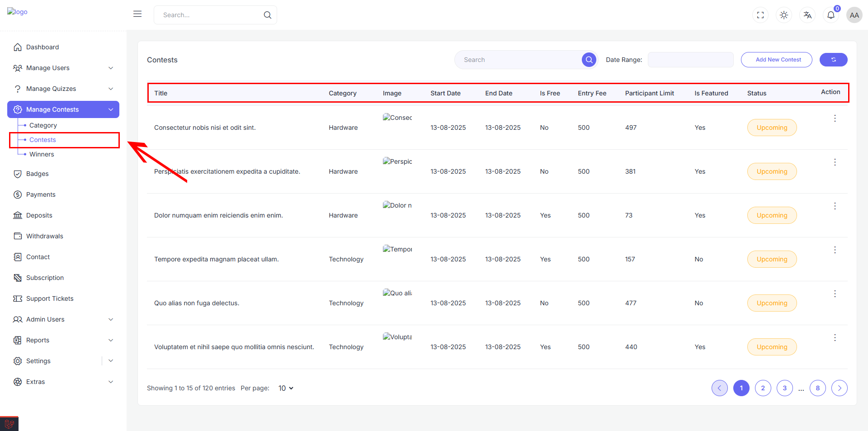Collapse Manage Contests submenu
Image resolution: width=868 pixels, height=431 pixels.
(x=63, y=109)
